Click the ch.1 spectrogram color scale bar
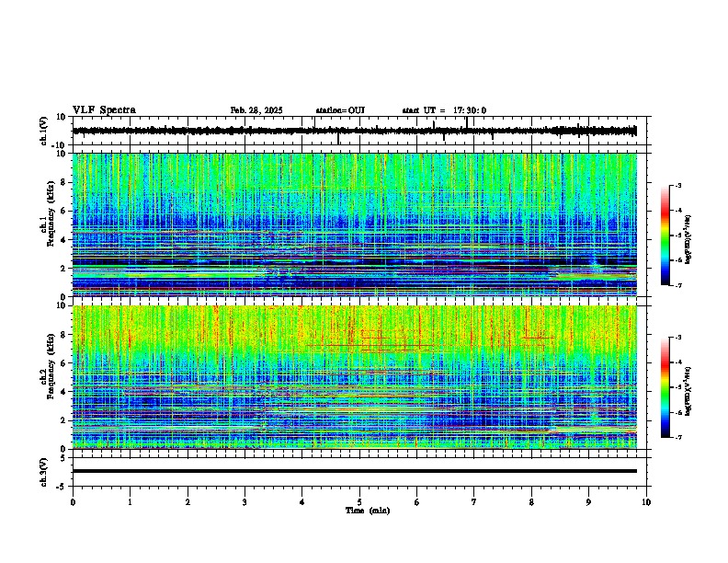Viewport: 728px width, 563px height. click(x=665, y=236)
